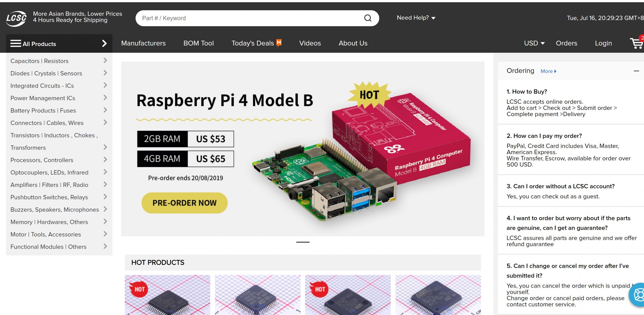This screenshot has width=644, height=315.
Task: Click PRE-ORDER NOW button
Action: click(x=184, y=203)
